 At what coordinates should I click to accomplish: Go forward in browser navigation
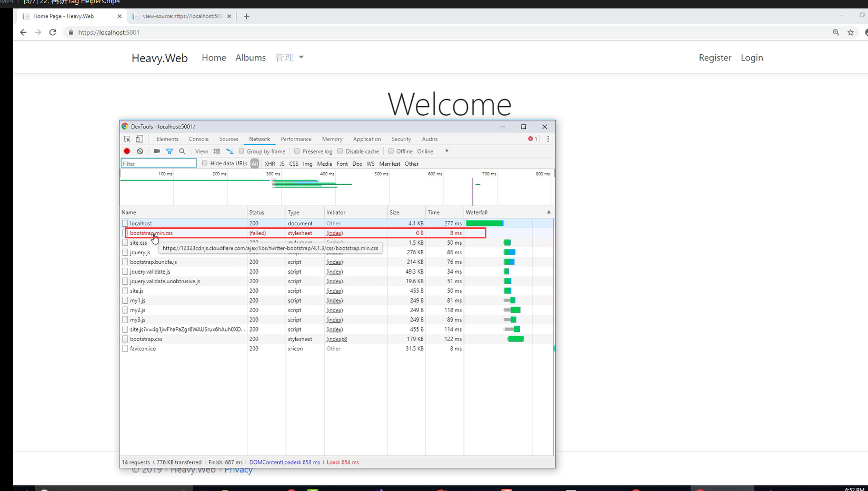(x=38, y=32)
